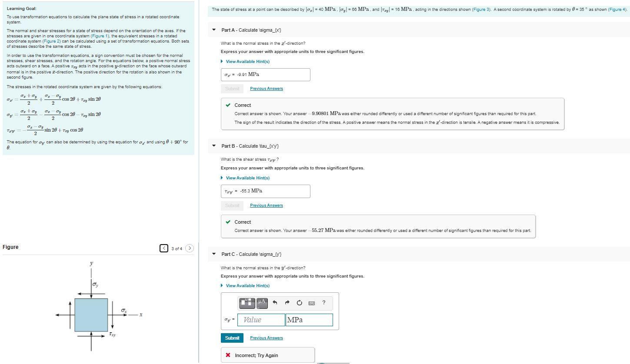Click the Part A answer box -9.91 MPa
Screen dimensions: 630x364
coord(266,75)
